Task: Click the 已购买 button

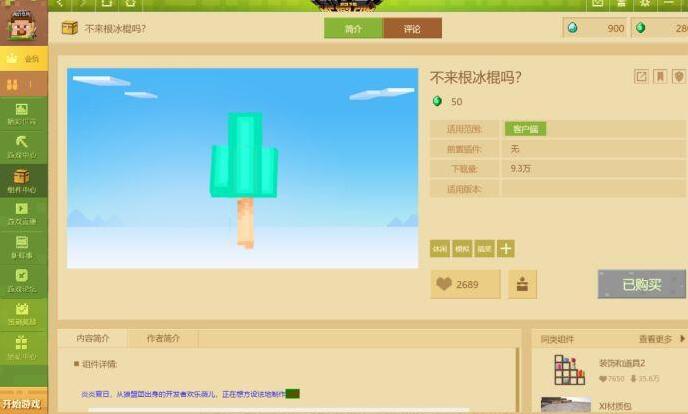Action: click(x=641, y=284)
